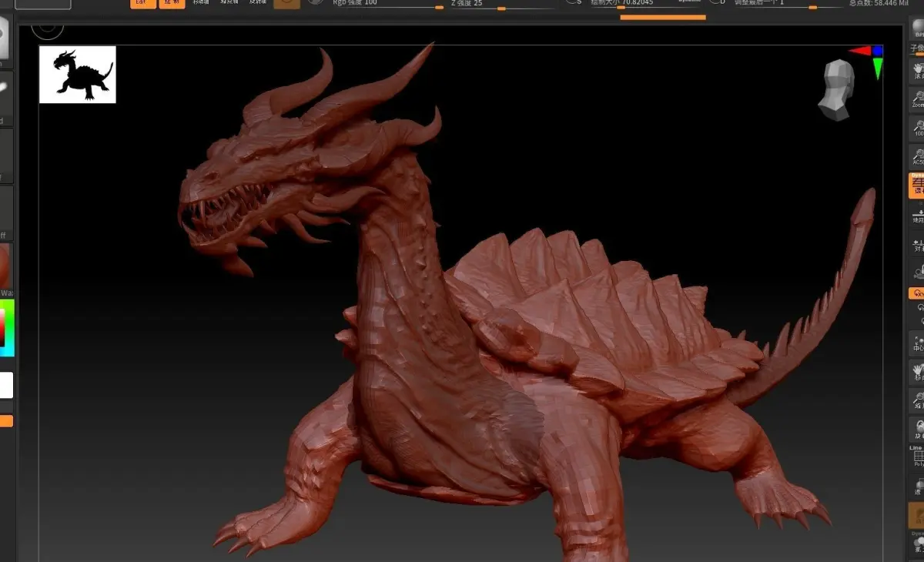Select the Zoom canvas magnifier icon
Screen dimensions: 924x562
917,99
